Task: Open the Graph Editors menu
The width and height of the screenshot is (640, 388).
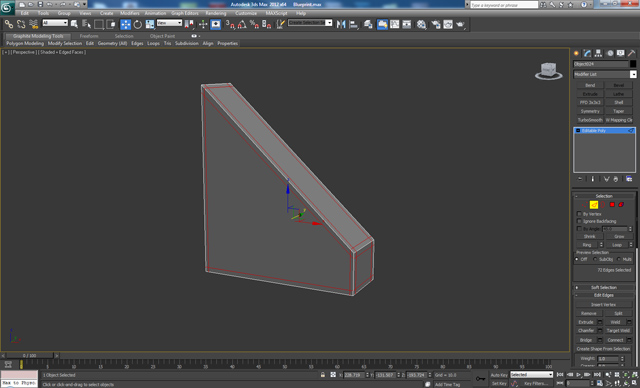Action: pos(184,13)
